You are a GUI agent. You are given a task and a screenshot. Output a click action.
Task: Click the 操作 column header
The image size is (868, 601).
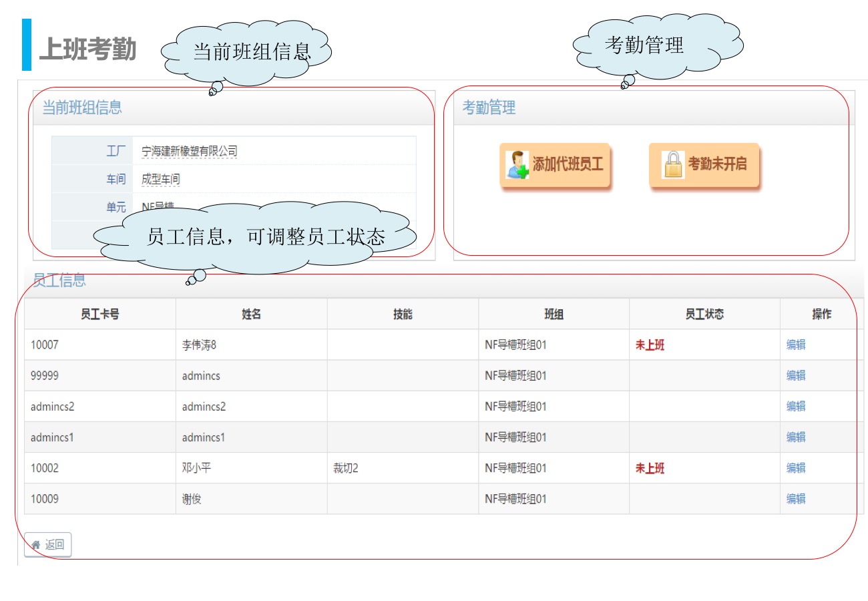[x=821, y=314]
